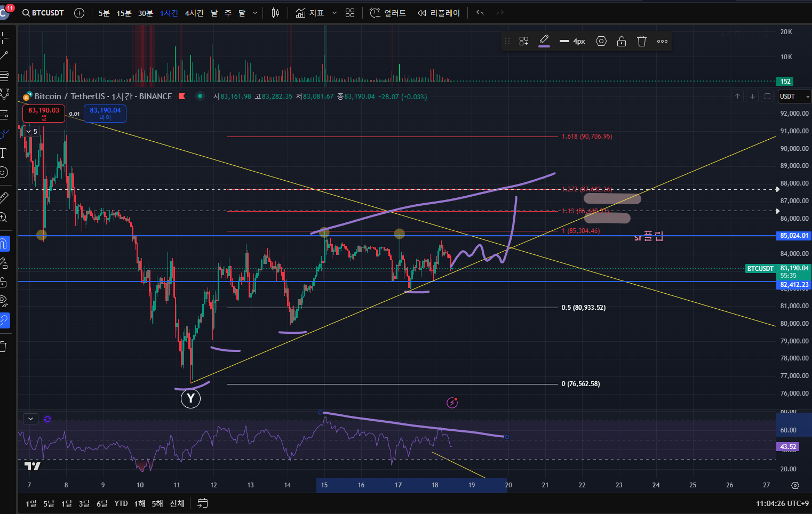
Task: Switch to the 30분 timeframe
Action: [145, 13]
